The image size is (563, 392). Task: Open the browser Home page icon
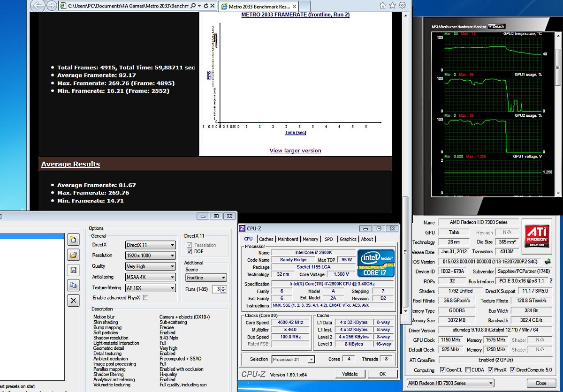click(383, 6)
